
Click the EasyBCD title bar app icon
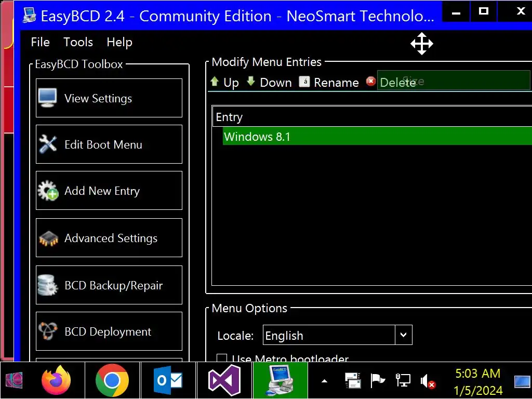29,16
